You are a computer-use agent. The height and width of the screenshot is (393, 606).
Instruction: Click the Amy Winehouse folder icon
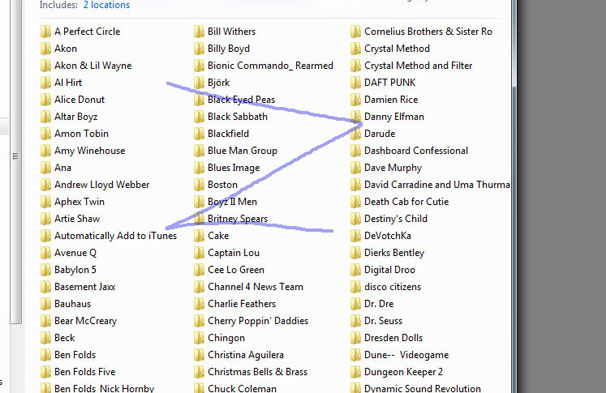(x=46, y=150)
